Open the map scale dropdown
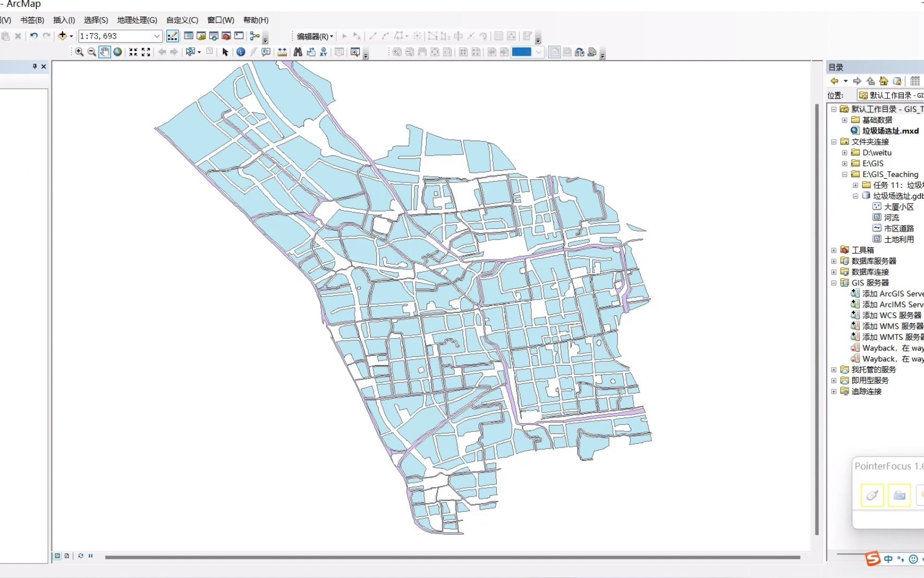924x578 pixels. pyautogui.click(x=158, y=36)
